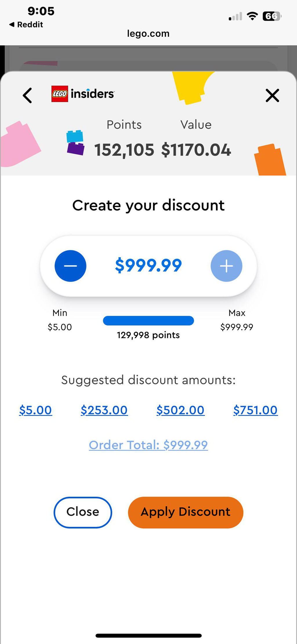Tap the LEGO Insiders logo
Viewport: 297px width, 644px height.
83,94
